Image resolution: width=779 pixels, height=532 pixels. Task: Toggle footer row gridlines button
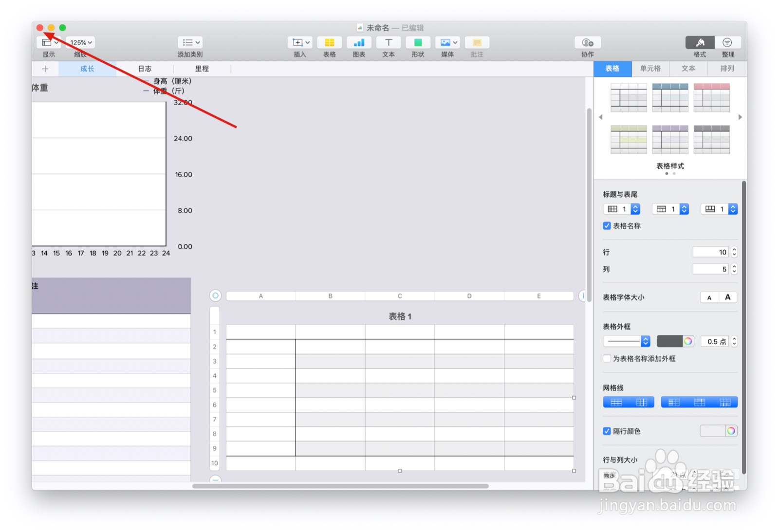point(725,403)
